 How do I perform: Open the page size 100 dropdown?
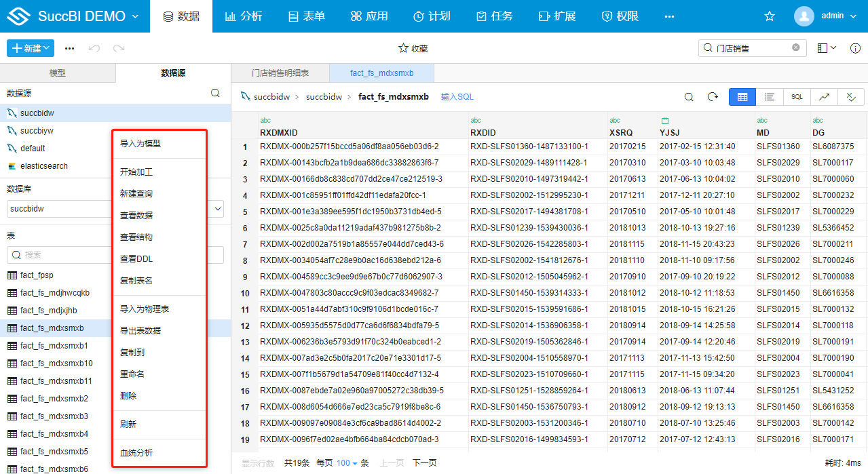(x=345, y=462)
